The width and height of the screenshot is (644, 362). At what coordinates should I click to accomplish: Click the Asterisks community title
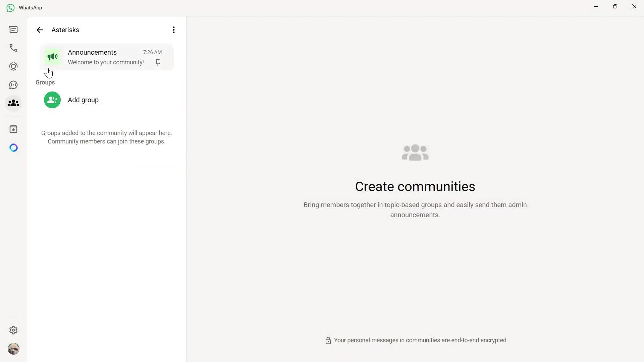coord(65,30)
